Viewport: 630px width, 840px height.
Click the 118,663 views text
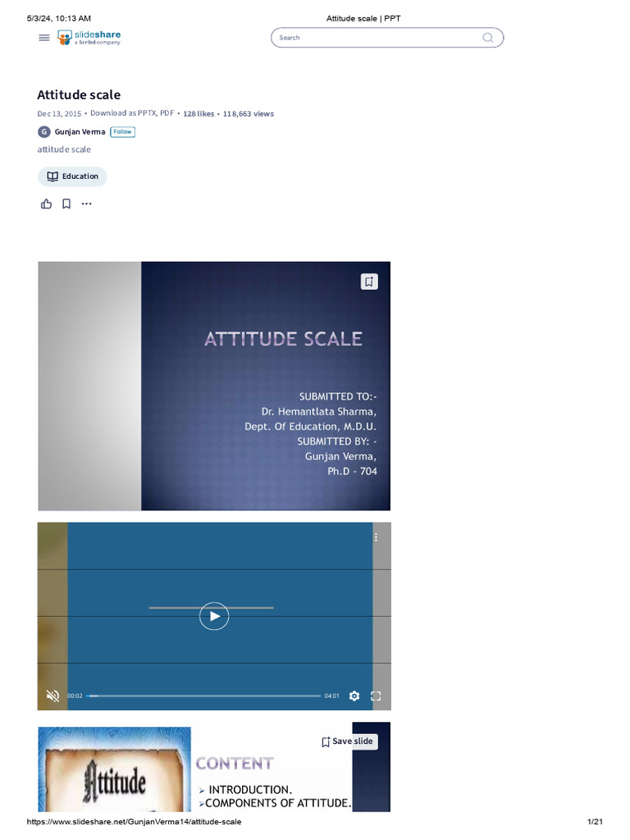(x=249, y=114)
